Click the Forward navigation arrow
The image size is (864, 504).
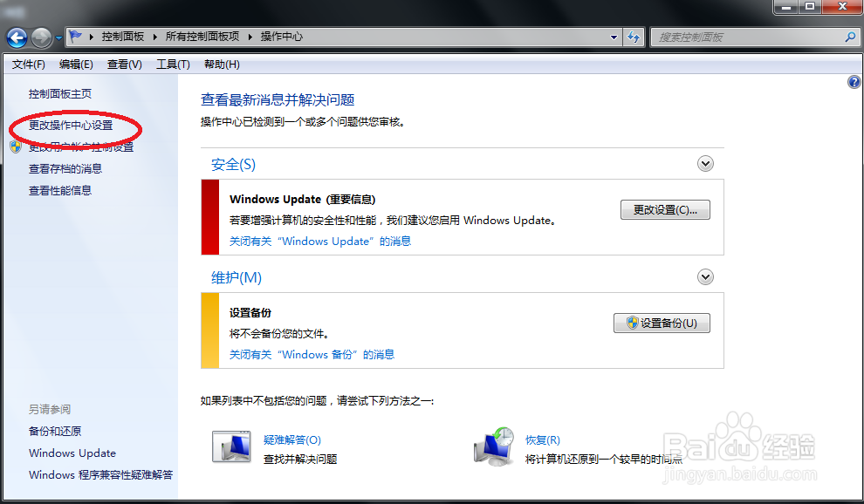(x=41, y=38)
